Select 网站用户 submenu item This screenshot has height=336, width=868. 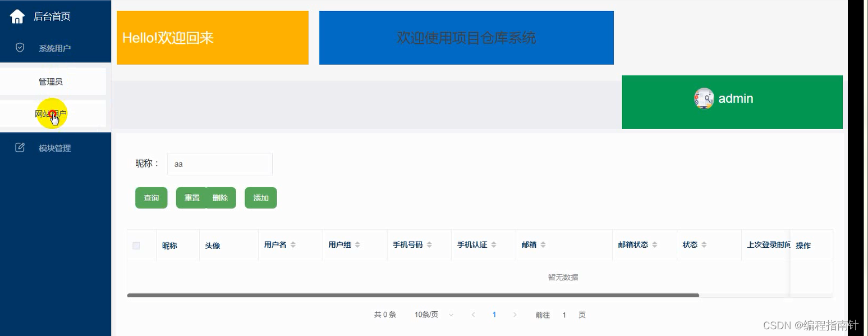coord(53,113)
